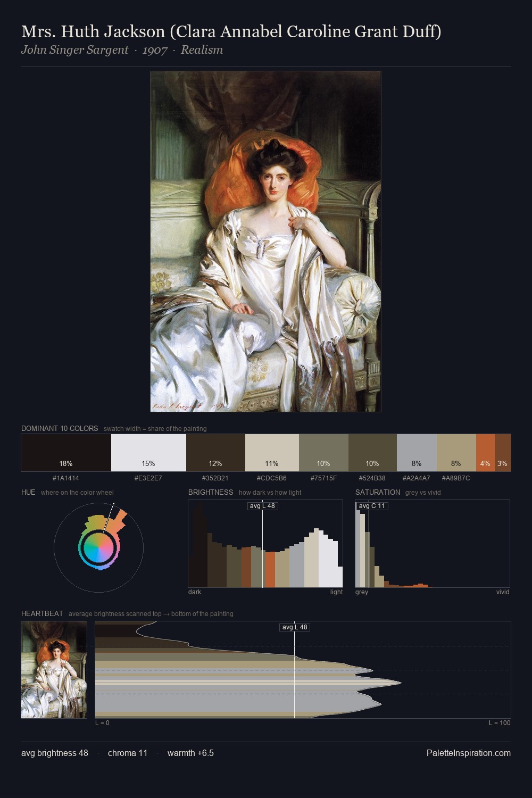
Task: Select the 8% tan swatch #A89B7C
Action: click(456, 453)
